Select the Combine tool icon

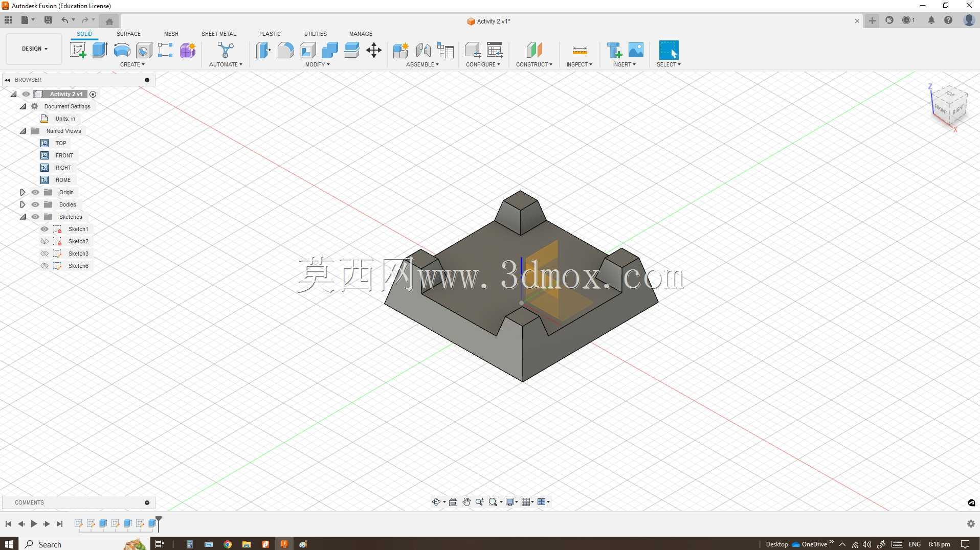330,50
